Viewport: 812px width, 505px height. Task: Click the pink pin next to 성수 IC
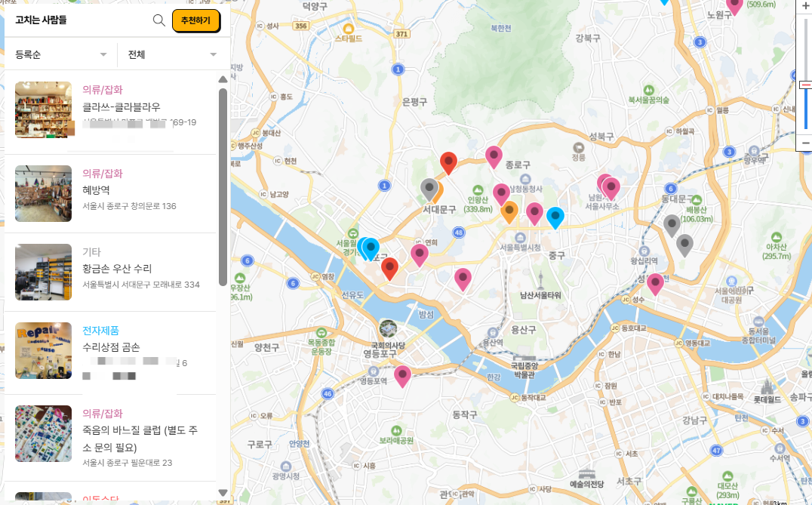[655, 285]
